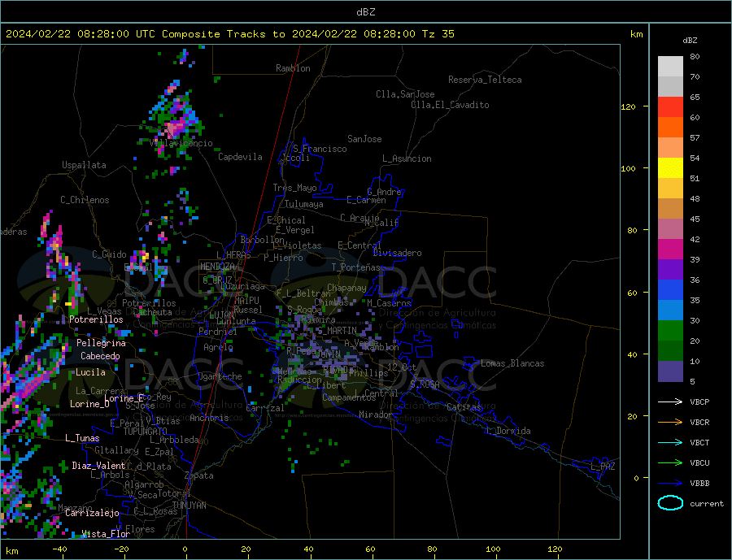Viewport: 732px width, 560px height.
Task: Click the dBZ title at top
Action: pos(365,12)
